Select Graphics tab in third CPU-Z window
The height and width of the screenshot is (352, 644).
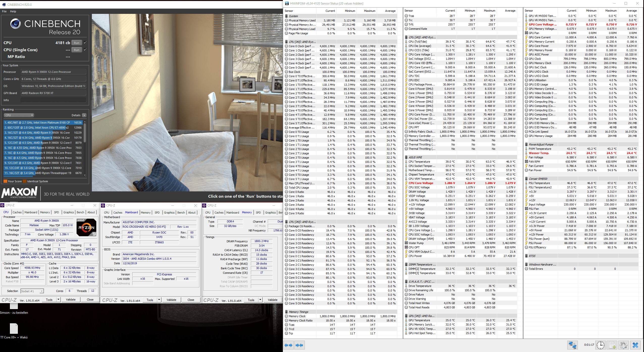[x=270, y=213]
